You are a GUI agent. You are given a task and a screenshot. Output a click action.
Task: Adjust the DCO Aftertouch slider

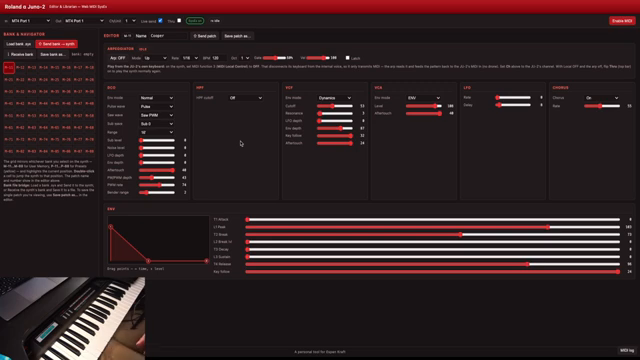[x=157, y=170]
